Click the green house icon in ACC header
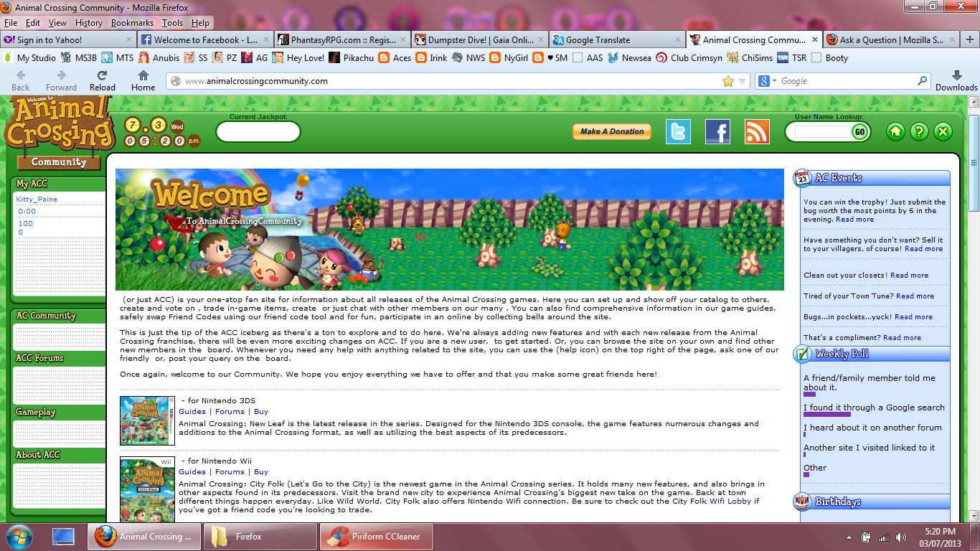 (895, 131)
